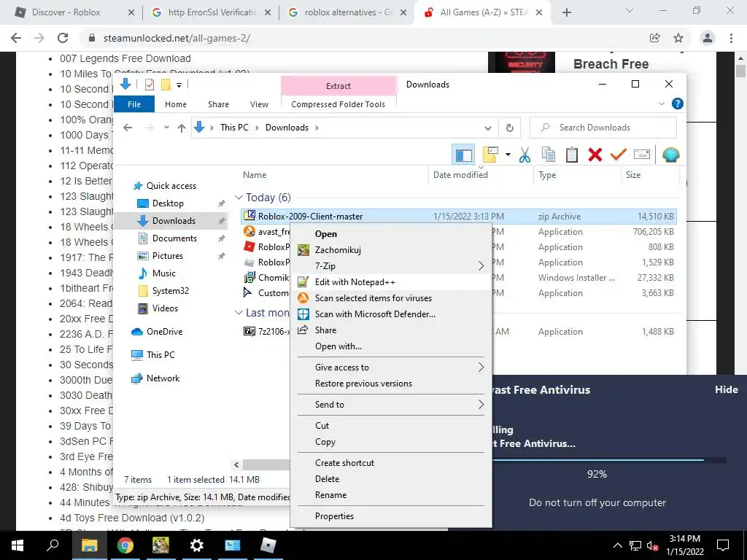Go up one folder level in Explorer

point(182,128)
